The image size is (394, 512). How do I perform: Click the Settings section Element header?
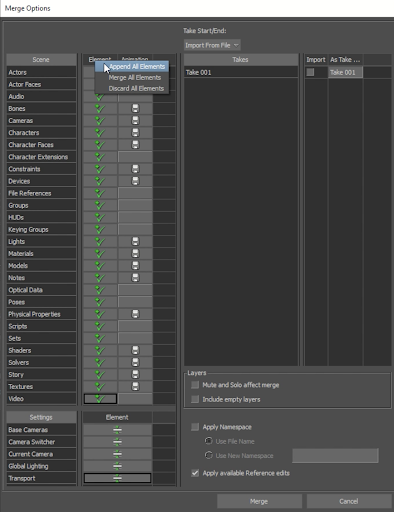coord(117,417)
